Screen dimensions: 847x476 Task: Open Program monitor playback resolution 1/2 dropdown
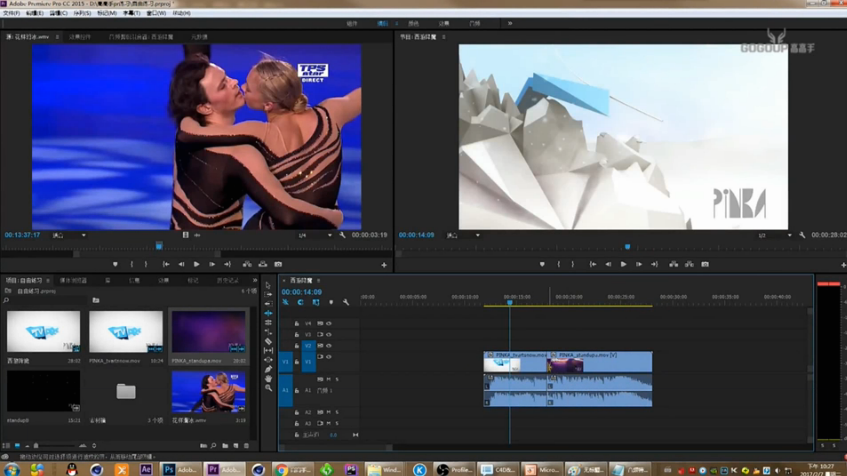pos(775,236)
